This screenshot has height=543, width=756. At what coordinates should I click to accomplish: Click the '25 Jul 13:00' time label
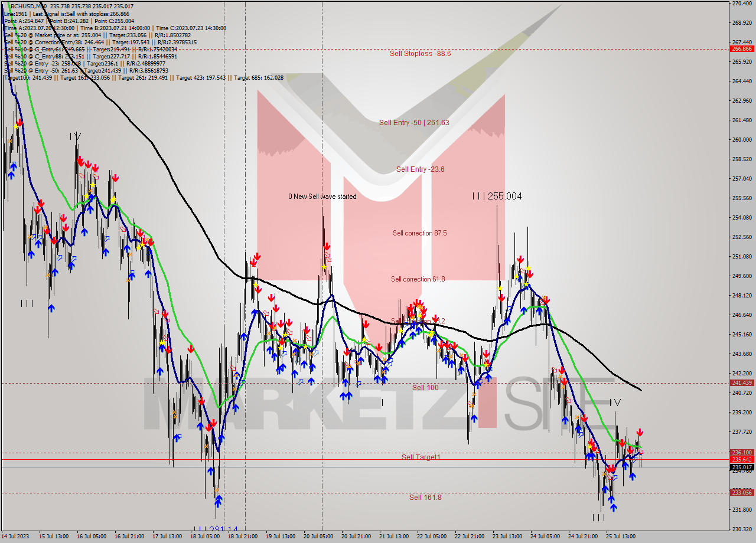pos(621,537)
